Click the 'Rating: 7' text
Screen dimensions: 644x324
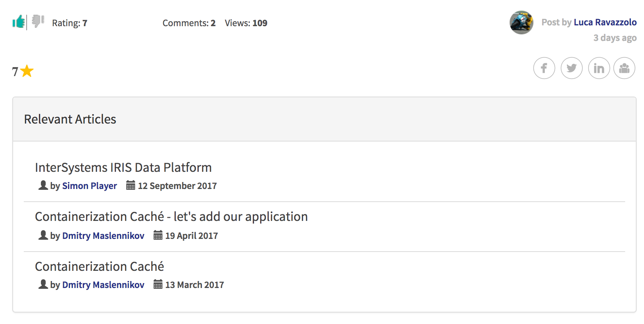pos(70,23)
